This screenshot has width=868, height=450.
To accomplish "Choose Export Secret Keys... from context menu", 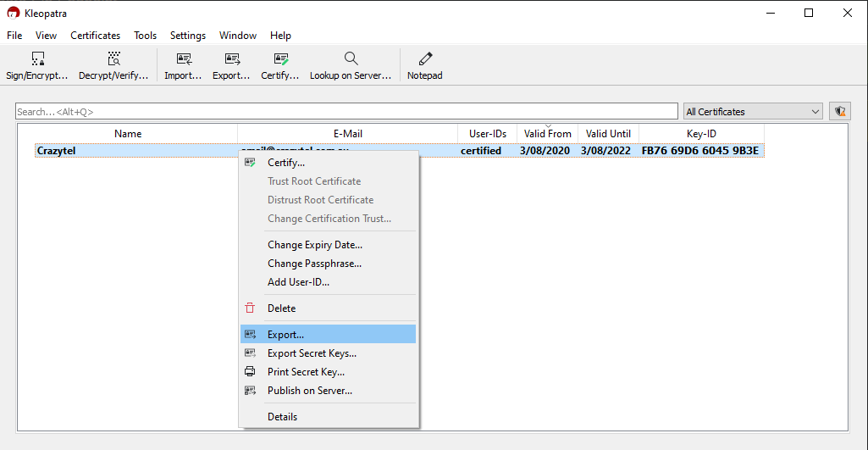I will click(312, 353).
